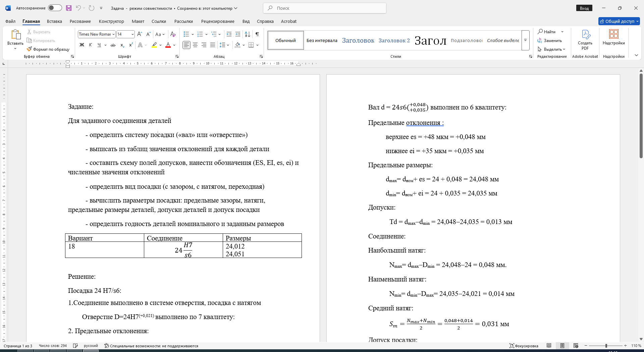Apply bulleted list formatting

coord(186,34)
